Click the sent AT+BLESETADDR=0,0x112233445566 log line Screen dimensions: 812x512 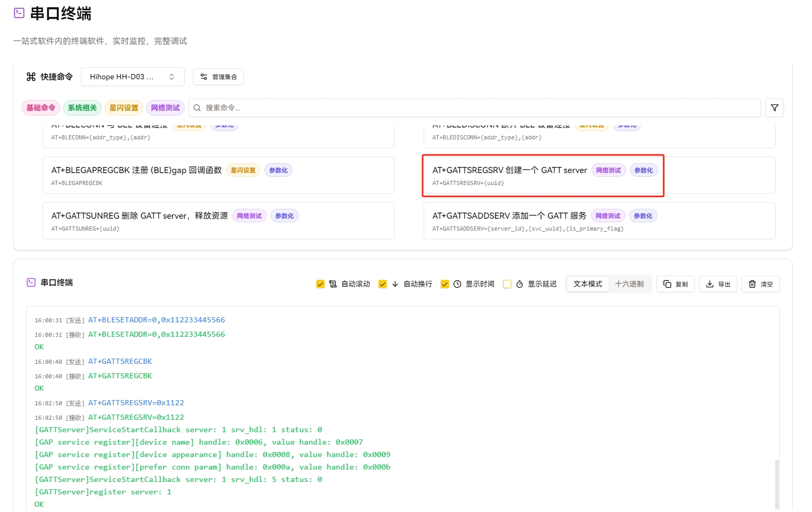(157, 320)
